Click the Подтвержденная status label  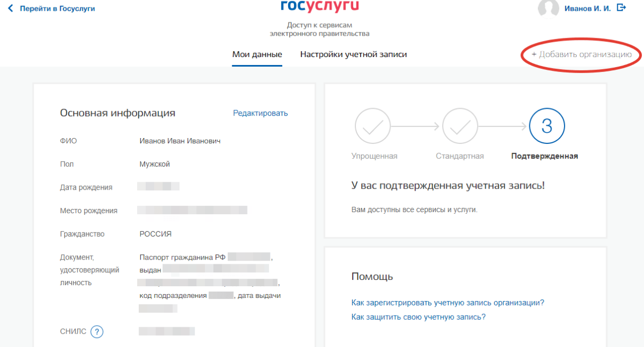pos(544,156)
